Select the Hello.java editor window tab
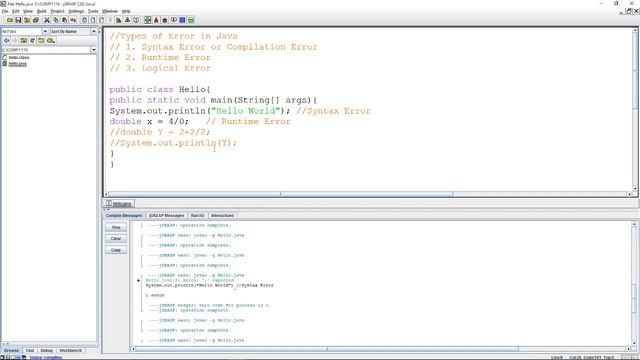 coord(119,203)
